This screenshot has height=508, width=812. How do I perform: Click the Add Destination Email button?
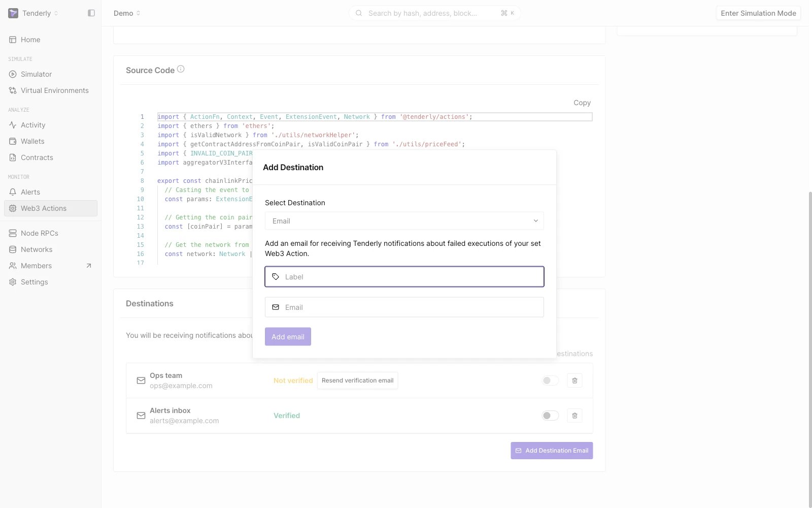tap(552, 451)
